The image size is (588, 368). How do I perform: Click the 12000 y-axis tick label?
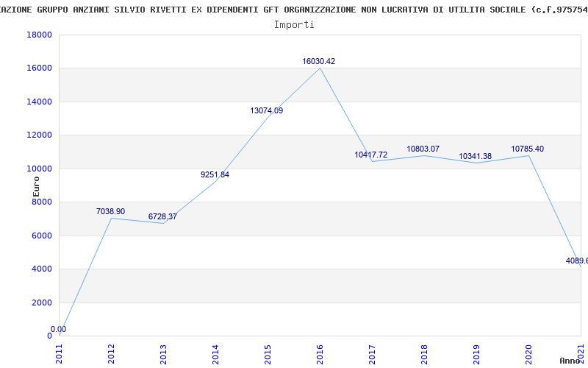pos(40,135)
